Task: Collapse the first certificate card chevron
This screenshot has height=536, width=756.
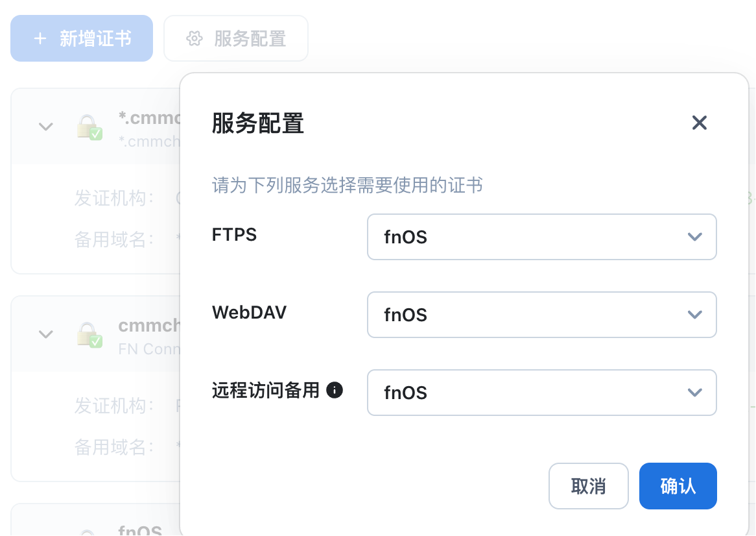Action: 45,127
